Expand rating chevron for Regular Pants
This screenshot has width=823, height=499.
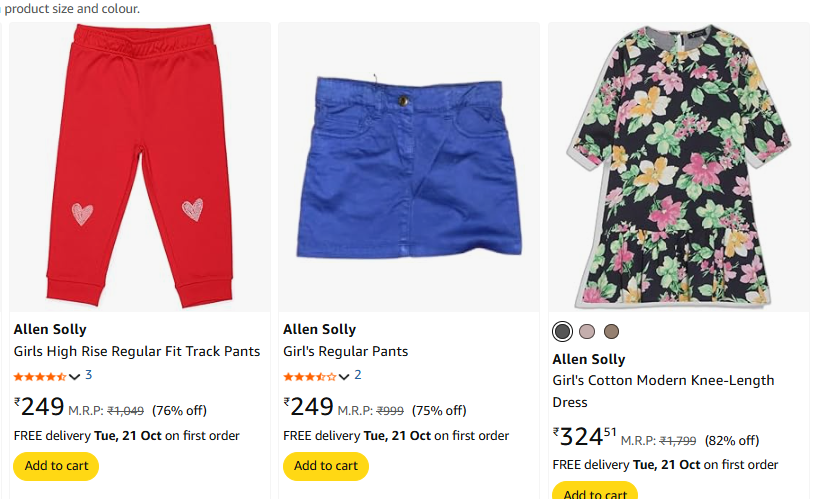(344, 377)
